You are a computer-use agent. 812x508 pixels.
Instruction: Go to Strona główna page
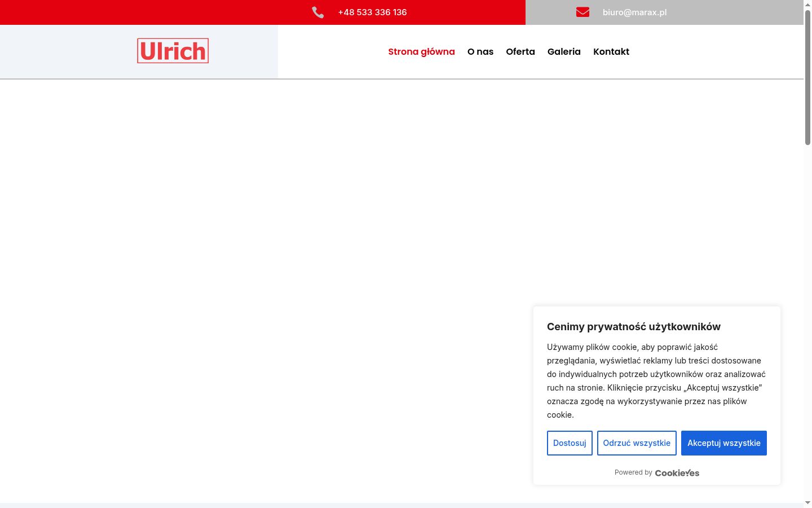[421, 51]
